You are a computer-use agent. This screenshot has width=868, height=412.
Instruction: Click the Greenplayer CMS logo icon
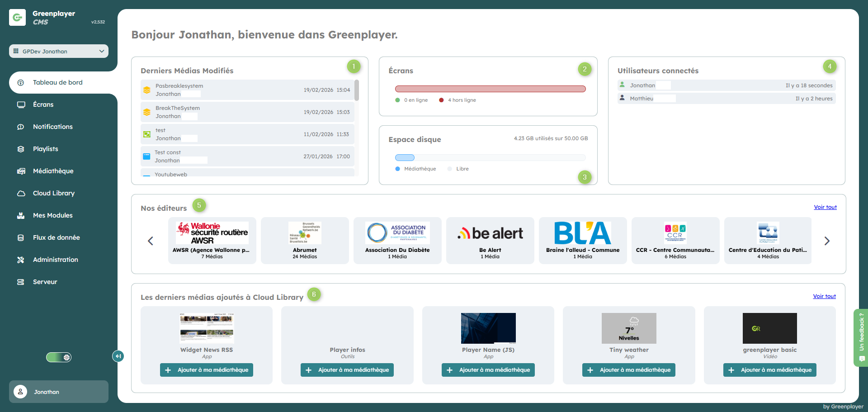tap(17, 18)
